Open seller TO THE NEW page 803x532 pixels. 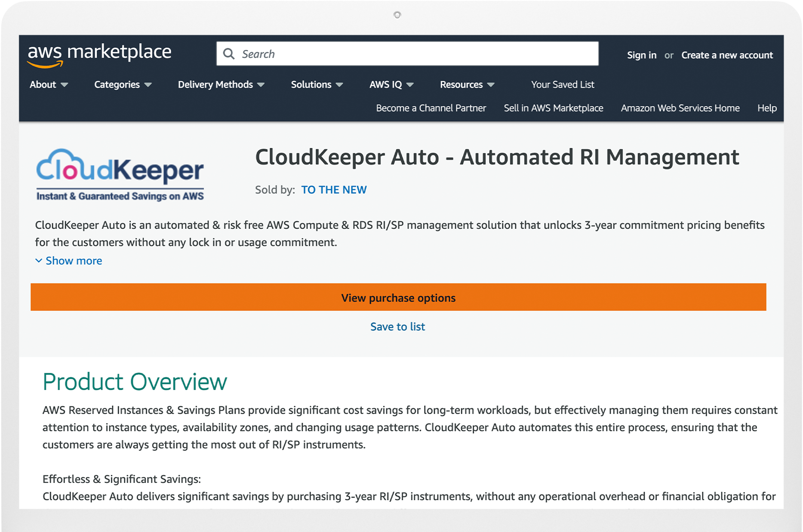(334, 190)
